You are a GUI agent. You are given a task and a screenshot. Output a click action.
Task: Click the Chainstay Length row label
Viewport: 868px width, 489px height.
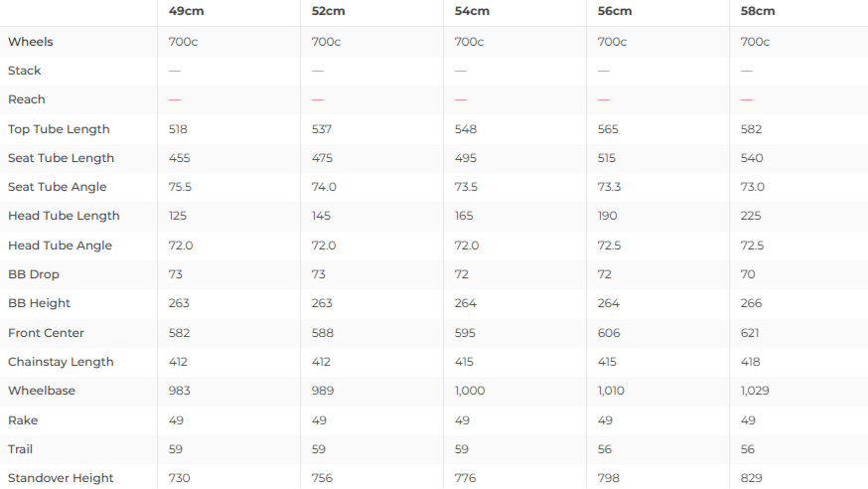(x=61, y=362)
